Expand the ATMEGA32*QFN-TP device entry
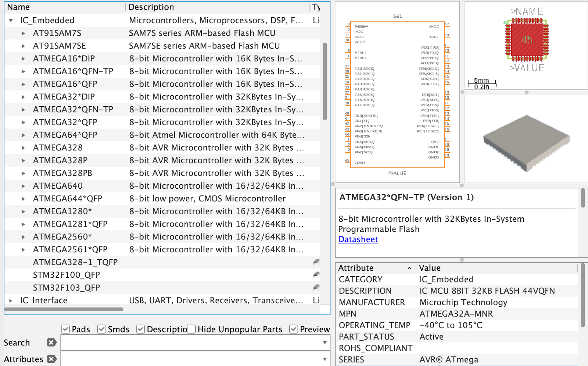Viewport: 588px width, 366px height. click(24, 110)
